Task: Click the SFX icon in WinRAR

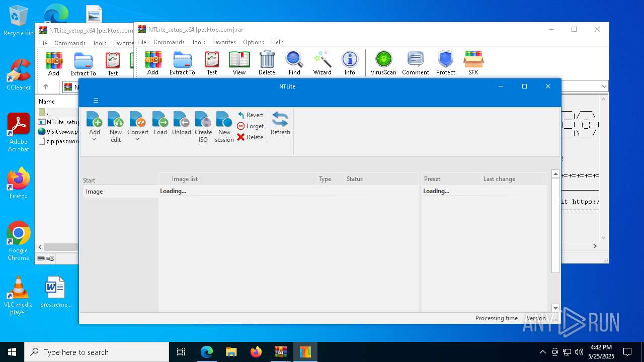Action: click(473, 59)
